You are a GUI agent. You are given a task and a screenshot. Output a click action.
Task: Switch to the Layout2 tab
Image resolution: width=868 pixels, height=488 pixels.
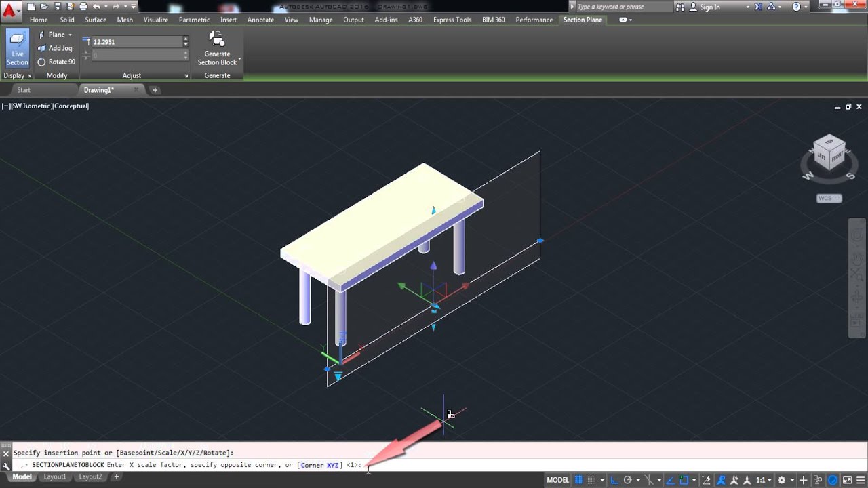point(90,477)
